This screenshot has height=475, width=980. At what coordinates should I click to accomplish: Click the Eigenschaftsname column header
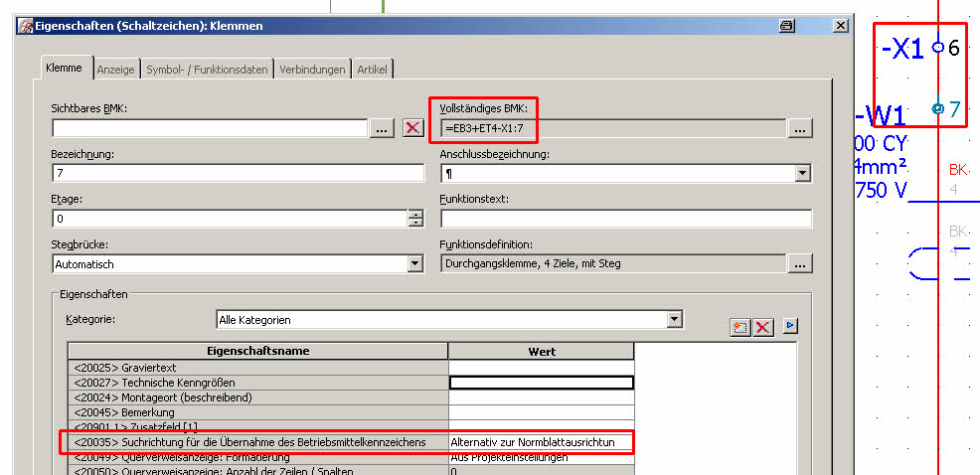pyautogui.click(x=258, y=351)
